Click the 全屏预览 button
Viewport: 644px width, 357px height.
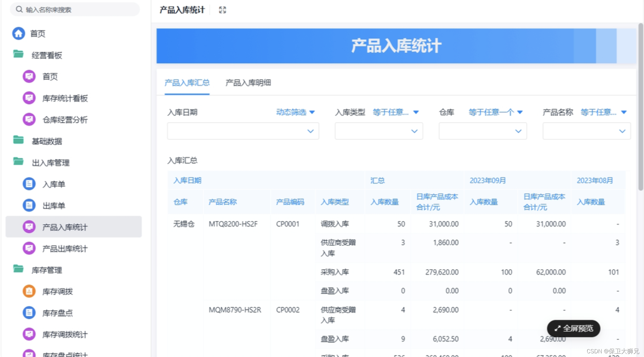pos(573,328)
